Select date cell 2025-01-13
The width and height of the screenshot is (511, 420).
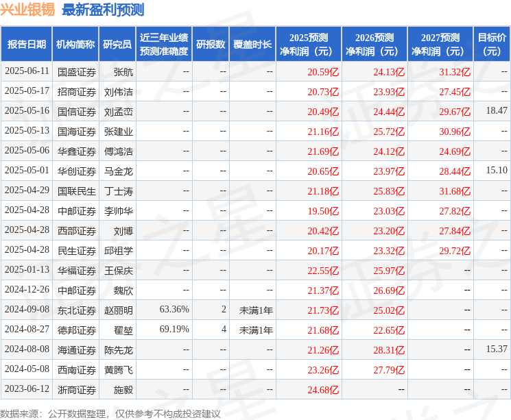point(27,270)
